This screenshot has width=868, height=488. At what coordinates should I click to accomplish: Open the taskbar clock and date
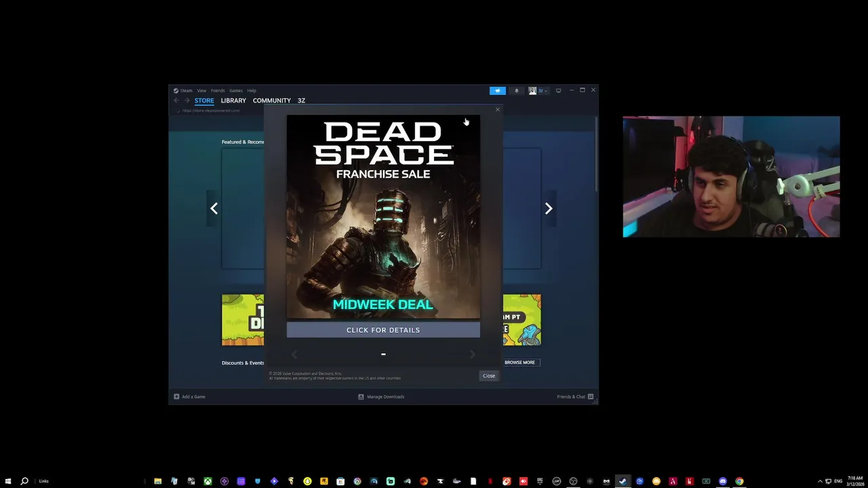pos(855,481)
